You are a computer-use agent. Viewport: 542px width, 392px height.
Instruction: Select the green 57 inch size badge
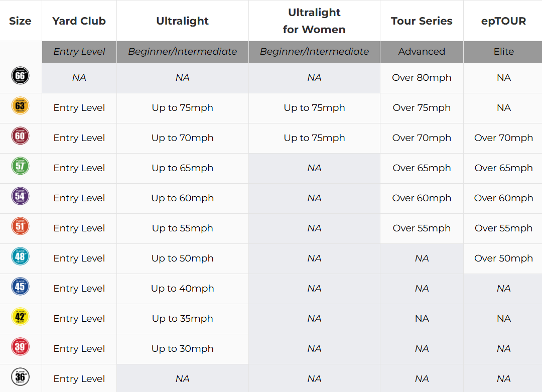point(20,166)
